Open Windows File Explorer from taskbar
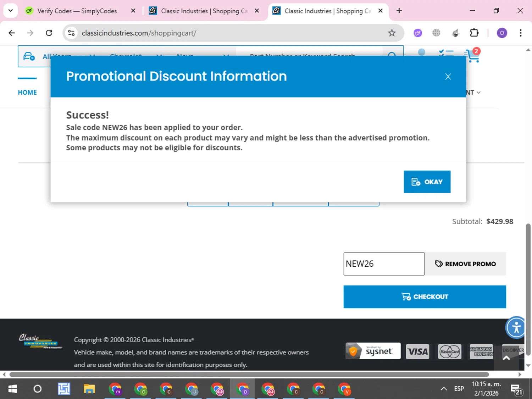Screen dimensions: 532x399 [89, 389]
